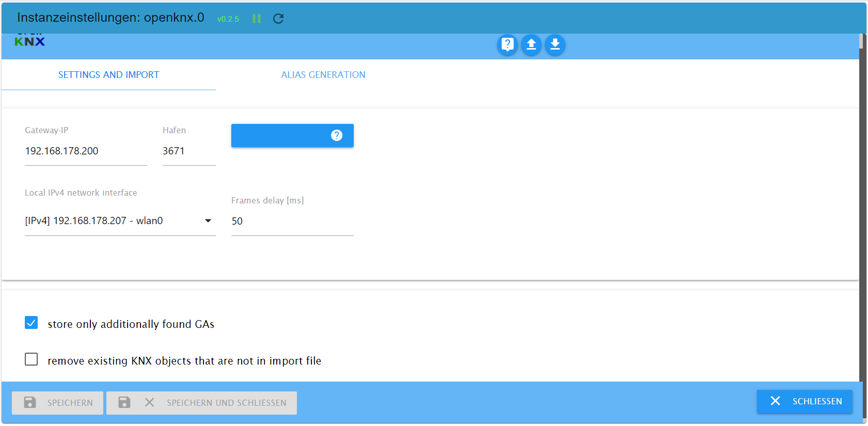The image size is (868, 426).
Task: Click the question mark in blue button
Action: (337, 135)
